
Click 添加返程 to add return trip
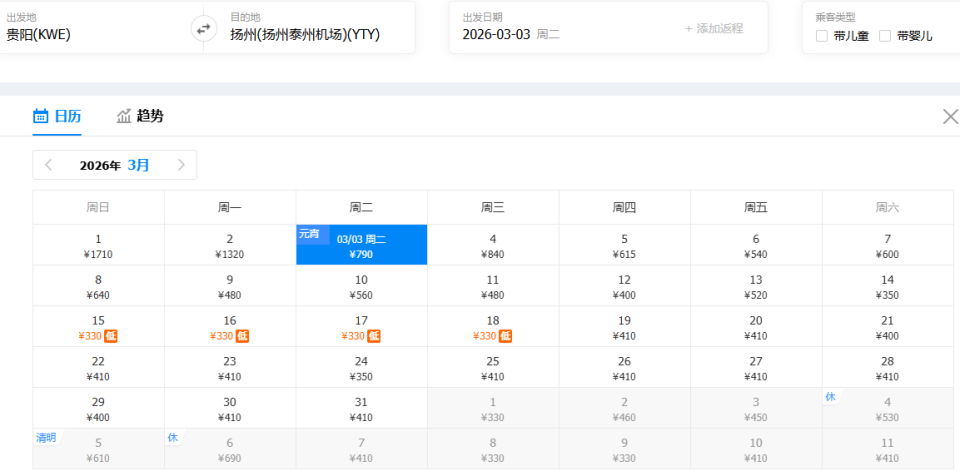pyautogui.click(x=714, y=29)
